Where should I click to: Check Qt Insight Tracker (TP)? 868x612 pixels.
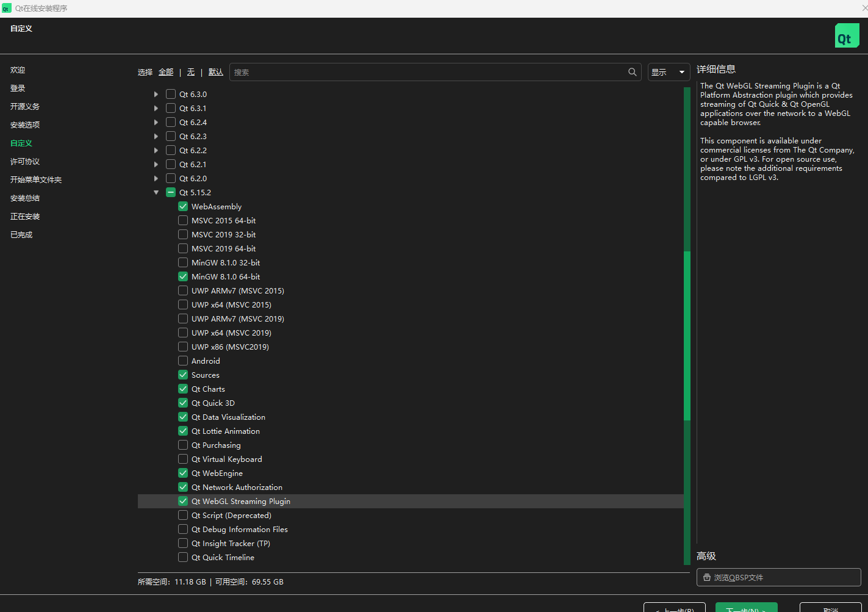(x=183, y=543)
